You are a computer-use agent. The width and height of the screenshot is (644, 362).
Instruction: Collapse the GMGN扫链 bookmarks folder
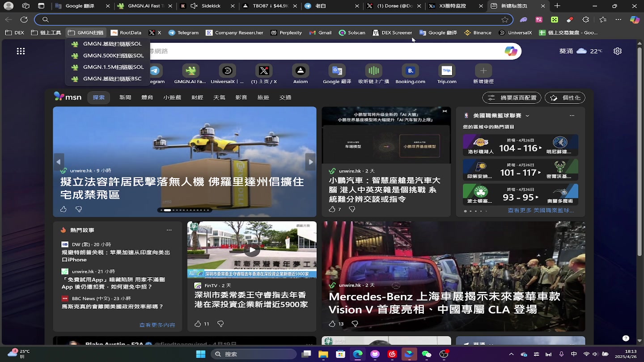pos(86,33)
